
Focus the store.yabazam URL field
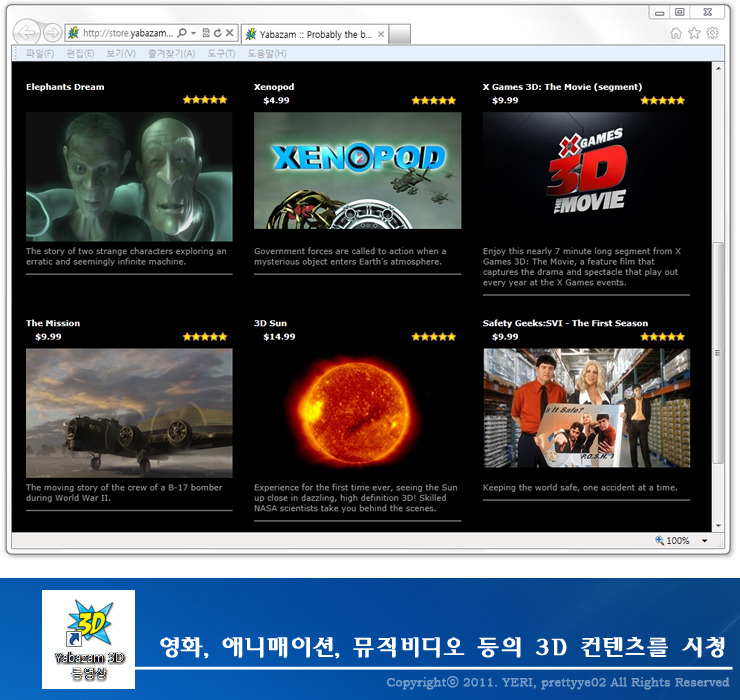(x=128, y=33)
